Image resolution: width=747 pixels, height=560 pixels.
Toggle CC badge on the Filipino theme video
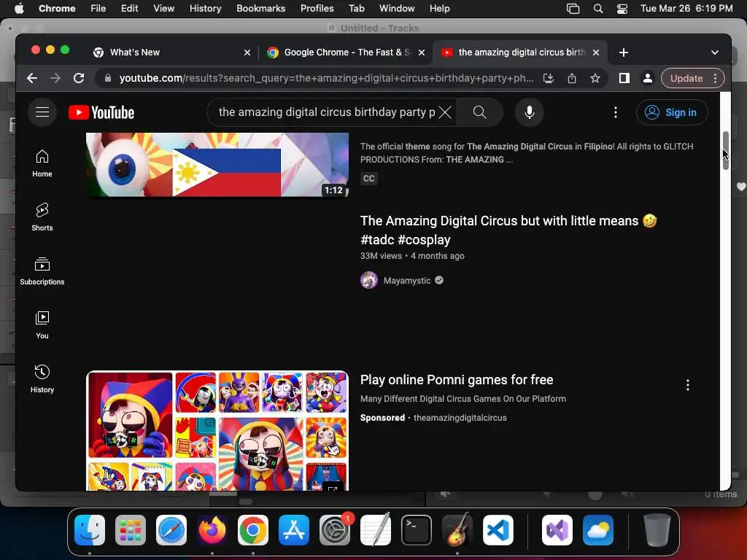coord(368,179)
